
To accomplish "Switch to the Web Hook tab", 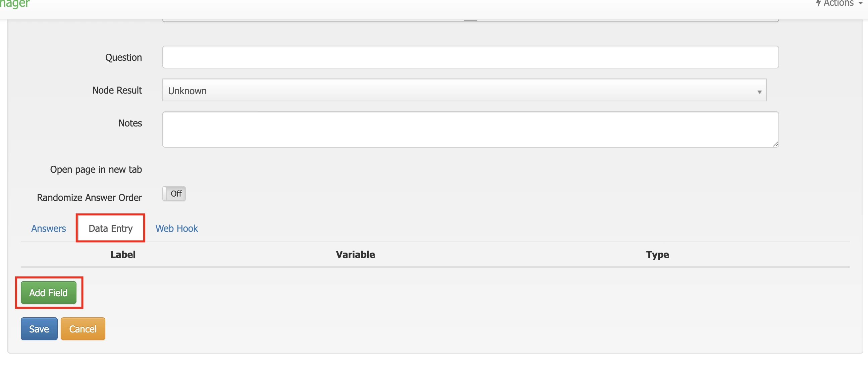I will point(176,228).
